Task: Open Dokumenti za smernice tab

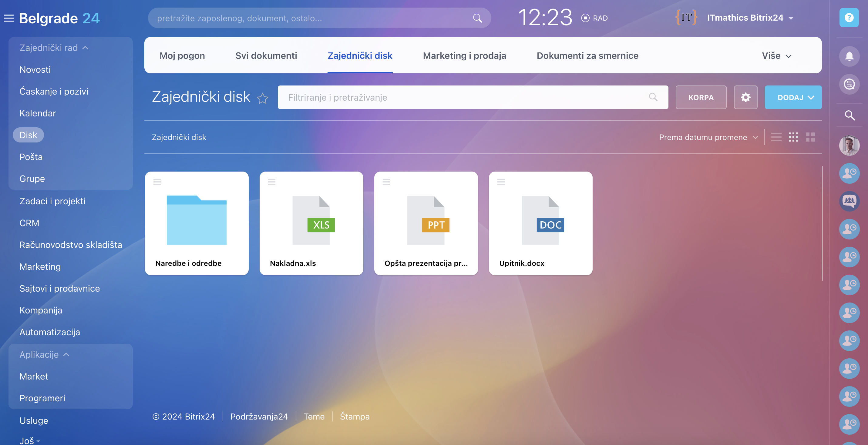Action: pyautogui.click(x=587, y=55)
